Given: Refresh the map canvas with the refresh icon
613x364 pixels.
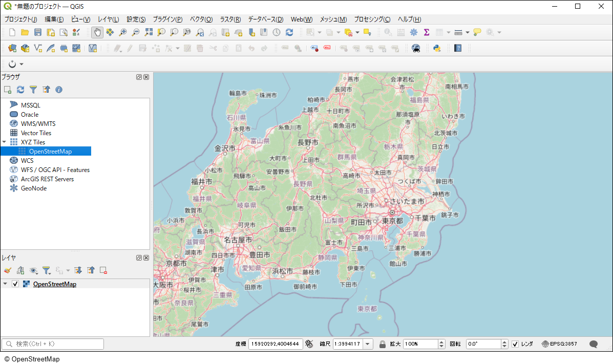Looking at the screenshot, I should pos(289,32).
